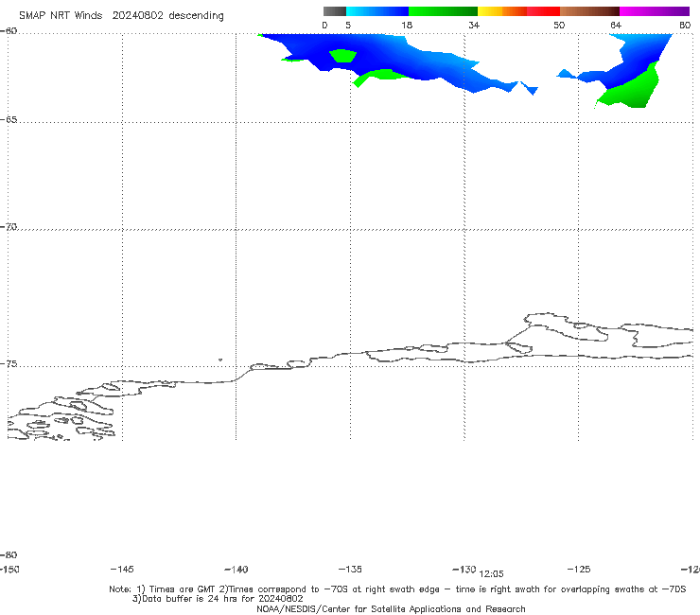Click the longitude label '-130'
The width and height of the screenshot is (700, 615).
point(464,569)
